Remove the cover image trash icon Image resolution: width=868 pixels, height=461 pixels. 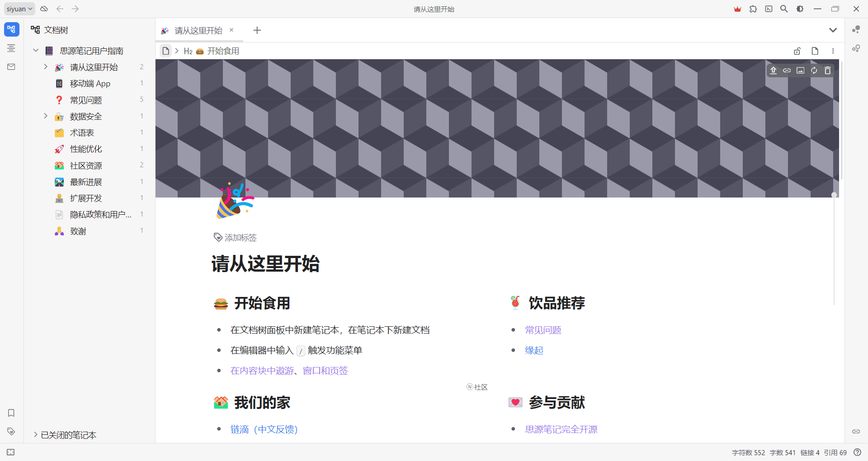[828, 71]
